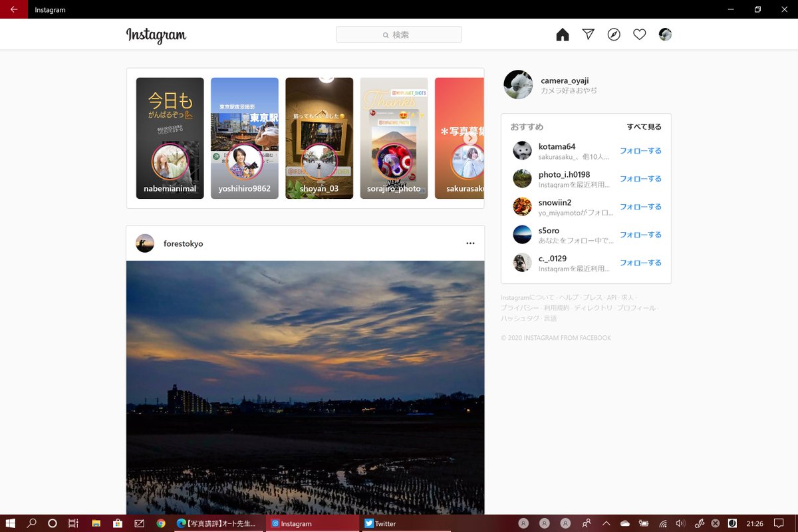Click the Instagram logo wordmark
This screenshot has width=798, height=532.
tap(156, 35)
